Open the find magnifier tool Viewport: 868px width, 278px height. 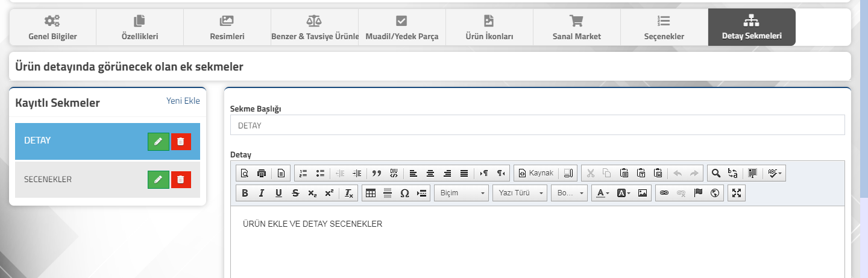[x=716, y=173]
